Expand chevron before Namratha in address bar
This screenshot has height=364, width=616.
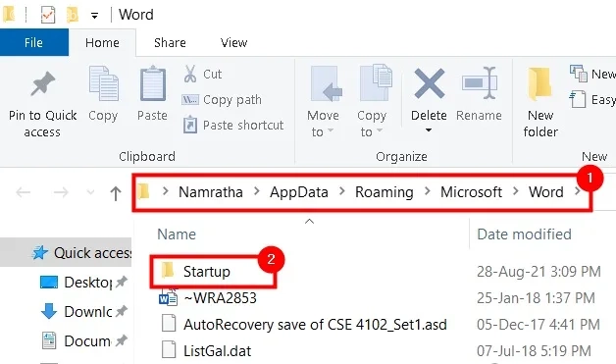coord(166,191)
